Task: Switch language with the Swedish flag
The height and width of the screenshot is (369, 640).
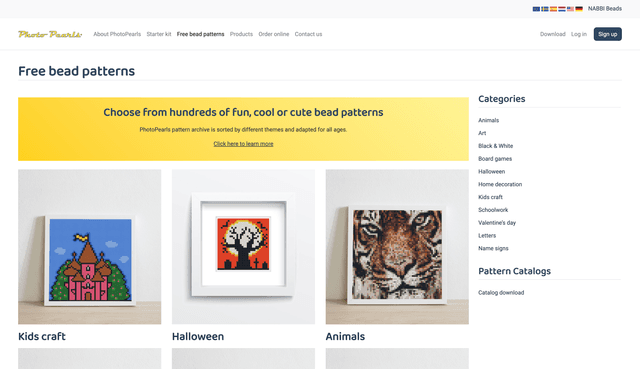Action: point(545,9)
